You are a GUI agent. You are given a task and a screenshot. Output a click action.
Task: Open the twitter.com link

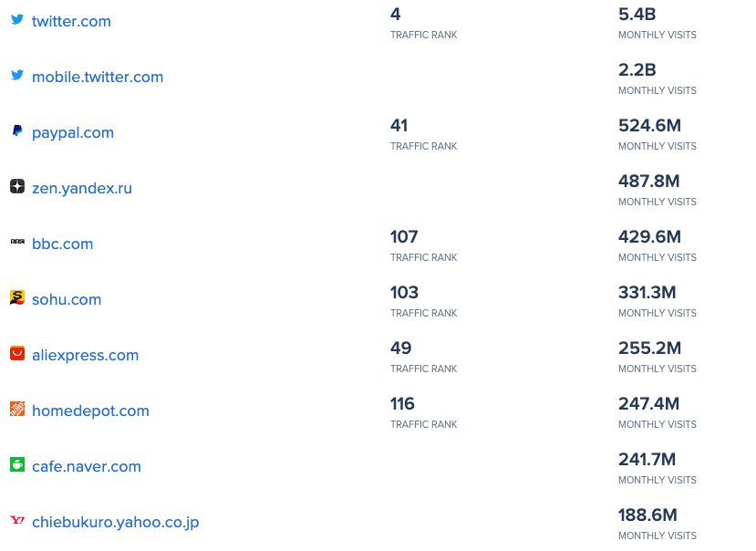coord(71,22)
